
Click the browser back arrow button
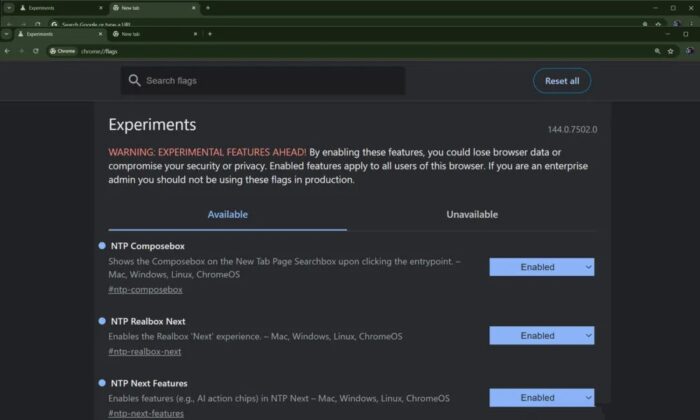8,50
